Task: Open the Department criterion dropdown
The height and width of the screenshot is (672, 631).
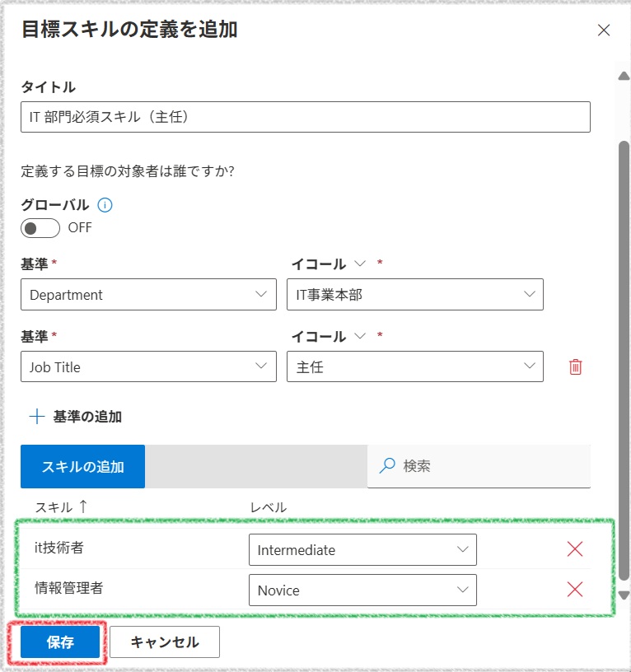Action: click(148, 295)
